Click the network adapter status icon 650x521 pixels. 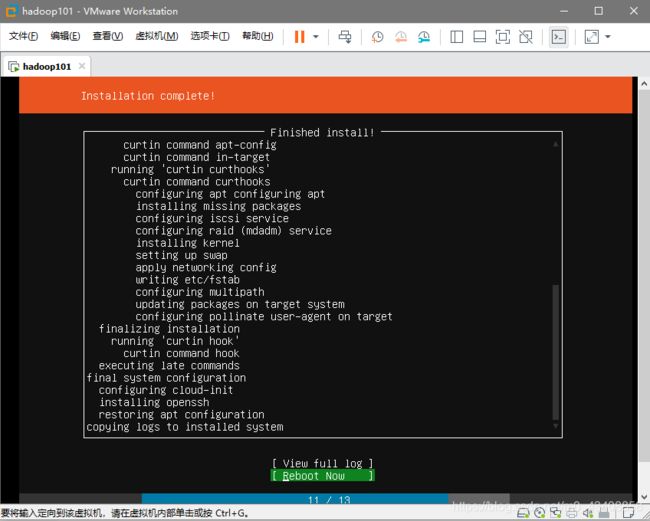(x=555, y=513)
